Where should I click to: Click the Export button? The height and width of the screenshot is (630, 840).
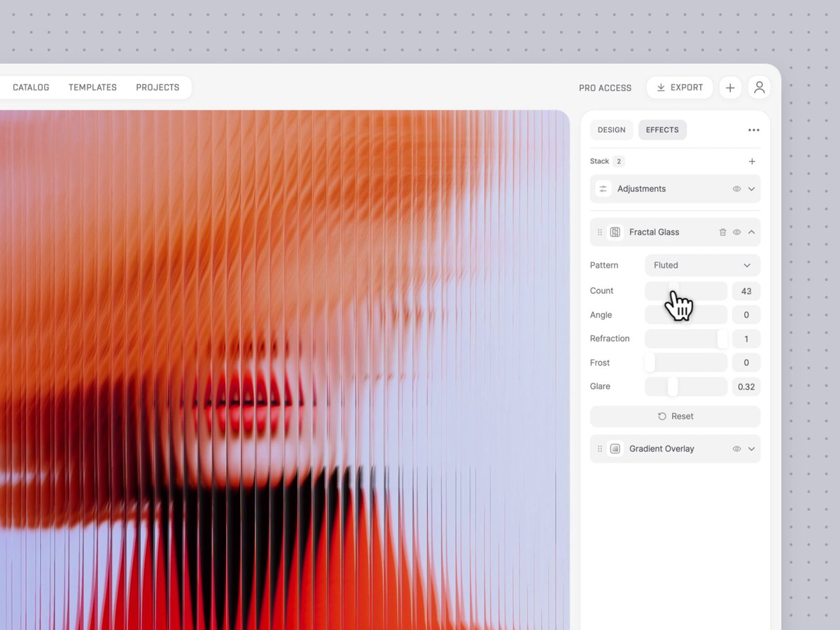680,87
